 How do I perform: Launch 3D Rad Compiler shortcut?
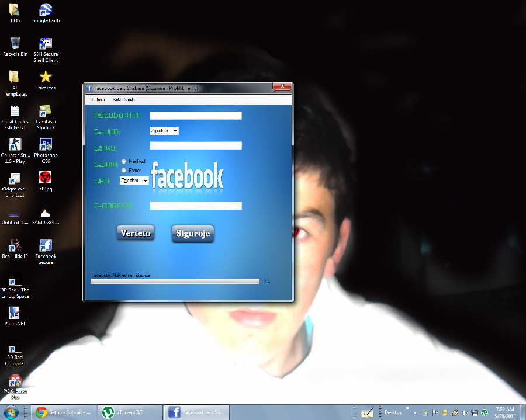(15, 353)
